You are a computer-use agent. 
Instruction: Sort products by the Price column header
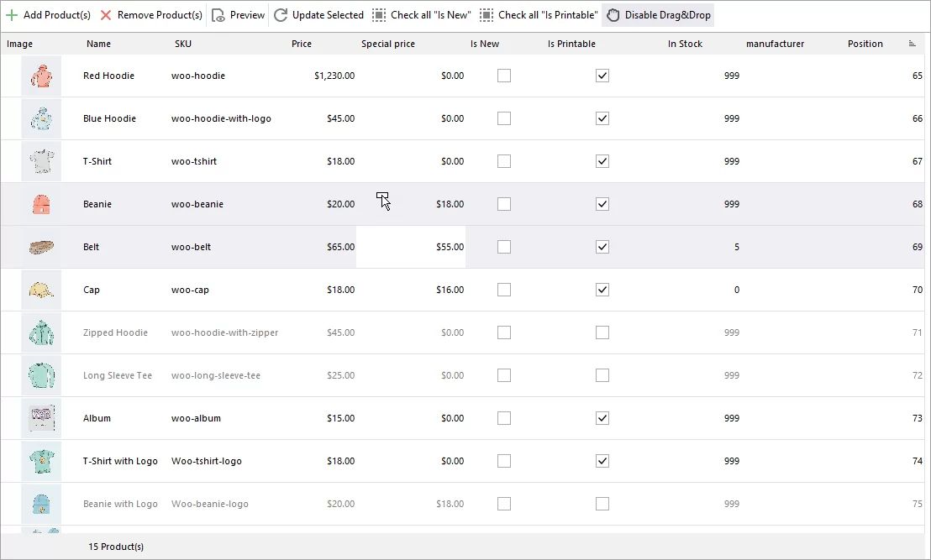pyautogui.click(x=301, y=43)
